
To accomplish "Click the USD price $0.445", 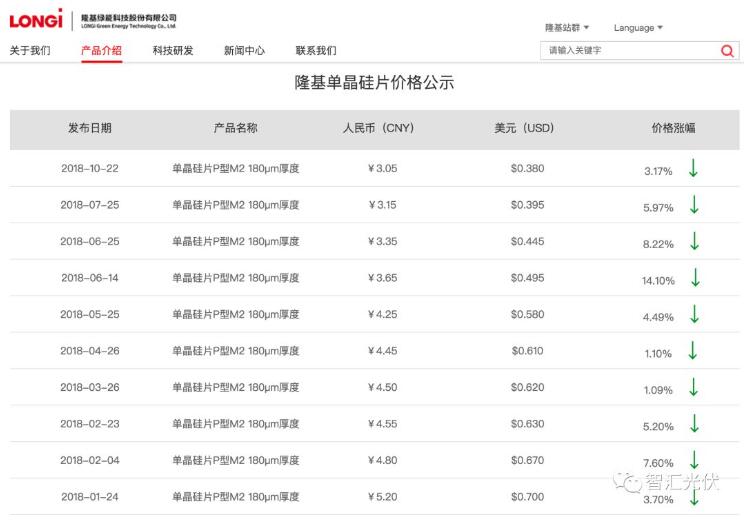I will 527,241.
